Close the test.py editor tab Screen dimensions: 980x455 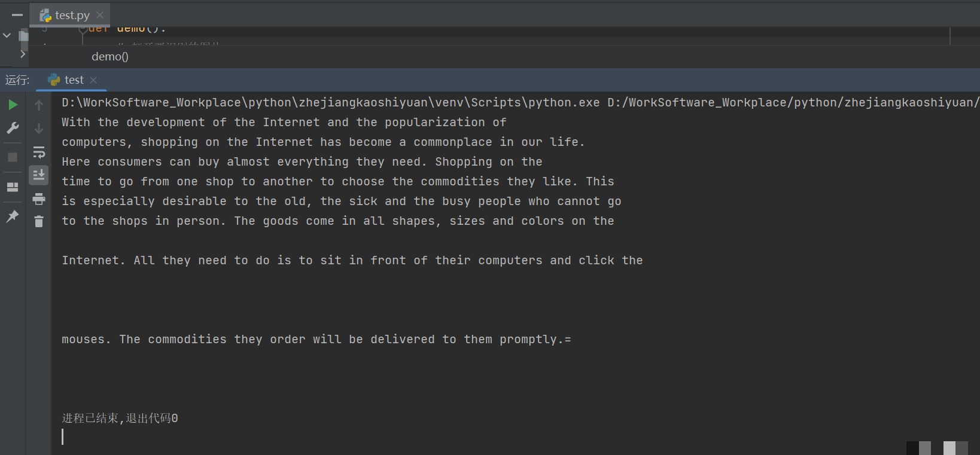[100, 15]
